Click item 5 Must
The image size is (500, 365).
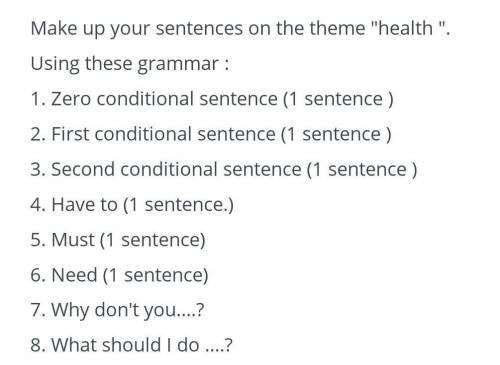(118, 240)
